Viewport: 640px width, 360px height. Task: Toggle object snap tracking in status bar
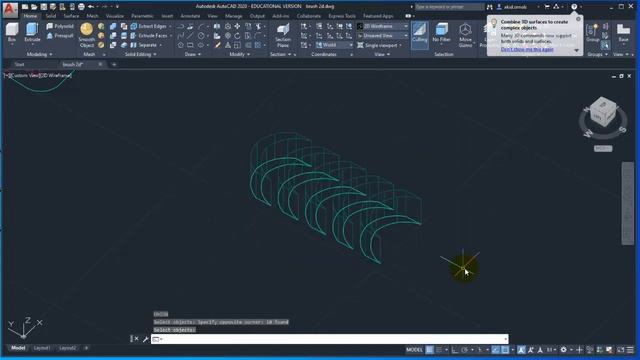(496, 350)
